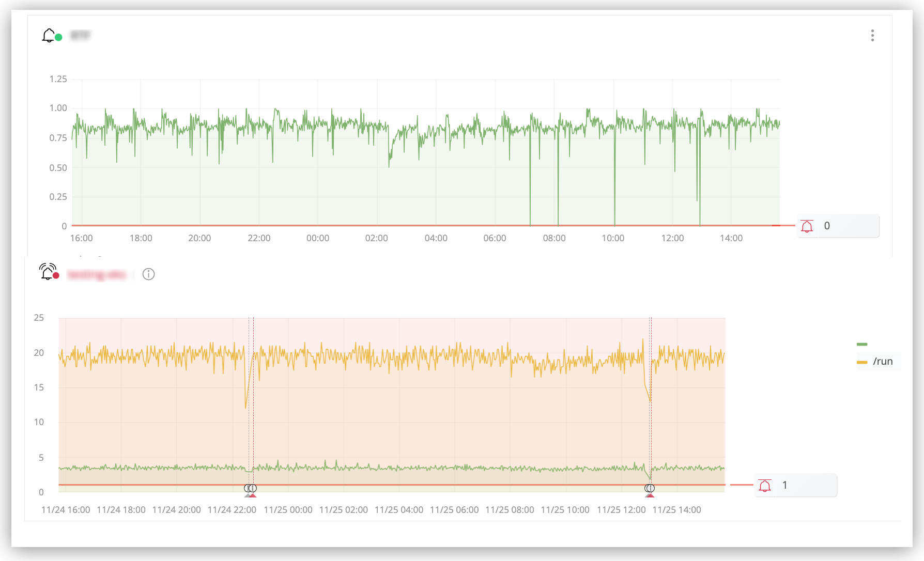
Task: Click the green status dot next to the top bell
Action: point(58,37)
